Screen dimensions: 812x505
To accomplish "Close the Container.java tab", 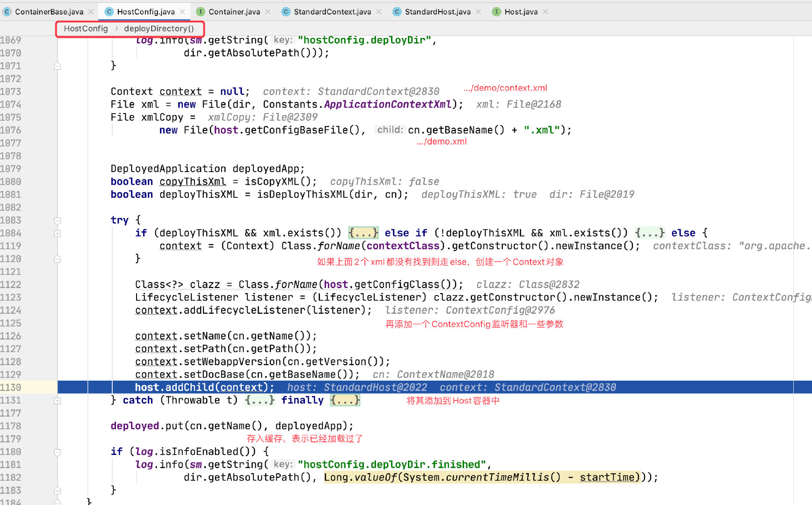I will pos(268,12).
